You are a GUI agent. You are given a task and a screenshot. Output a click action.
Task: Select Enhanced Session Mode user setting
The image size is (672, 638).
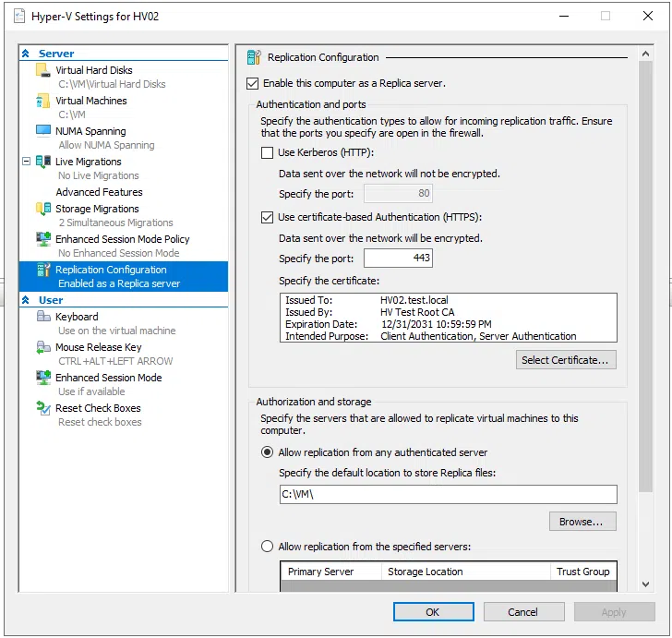[x=108, y=378]
